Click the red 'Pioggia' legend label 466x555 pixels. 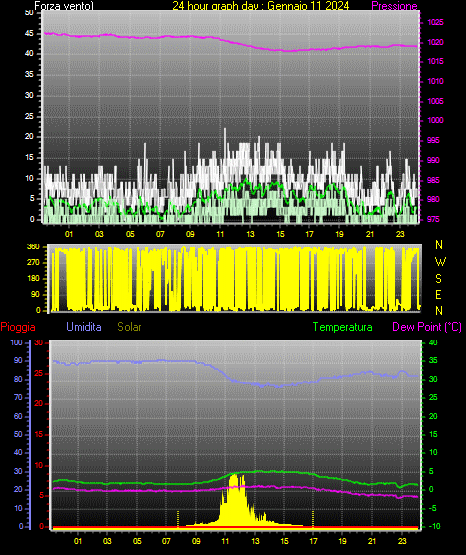pyautogui.click(x=18, y=327)
